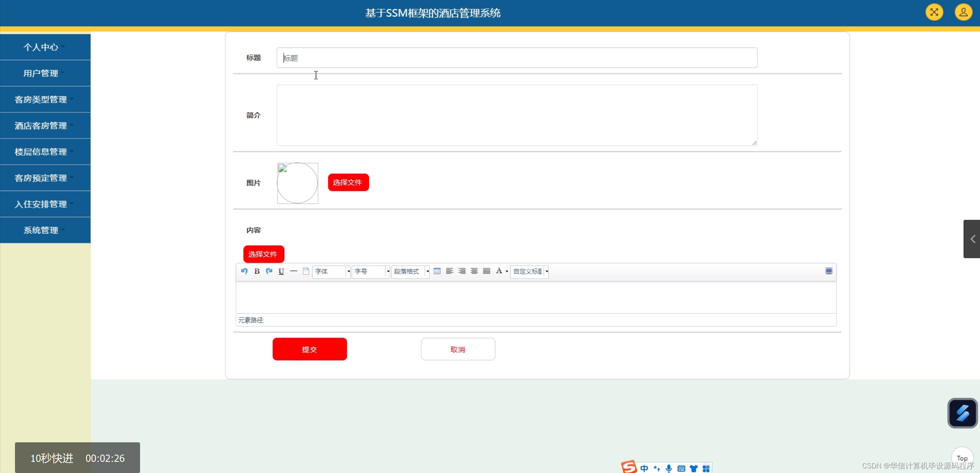Image resolution: width=980 pixels, height=473 pixels.
Task: Apply underline with the U icon
Action: click(281, 271)
